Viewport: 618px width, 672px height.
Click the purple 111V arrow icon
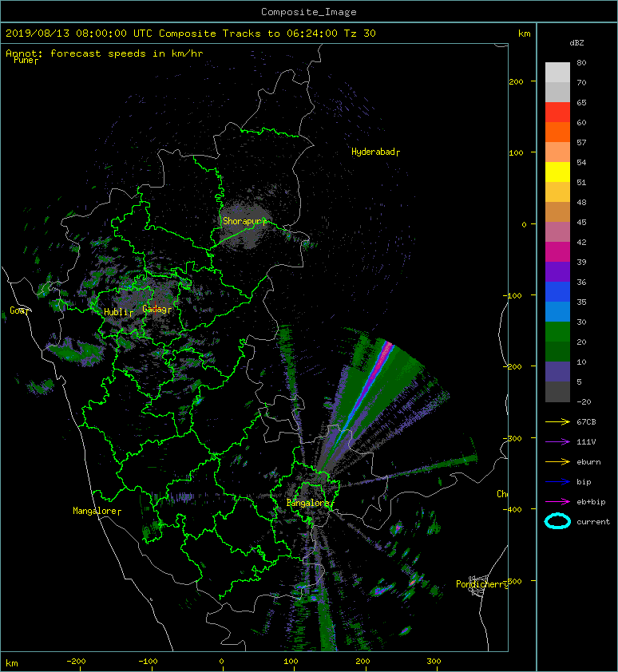tap(557, 442)
